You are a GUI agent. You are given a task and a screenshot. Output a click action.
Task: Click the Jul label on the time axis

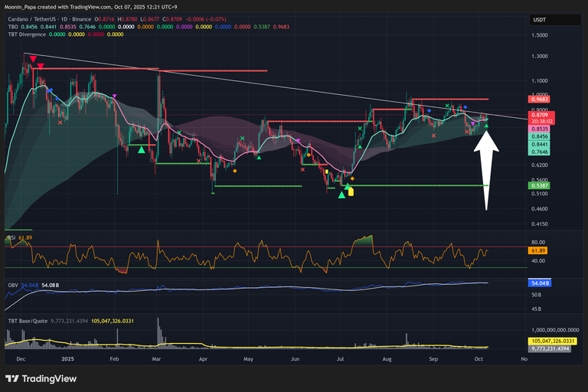point(340,358)
